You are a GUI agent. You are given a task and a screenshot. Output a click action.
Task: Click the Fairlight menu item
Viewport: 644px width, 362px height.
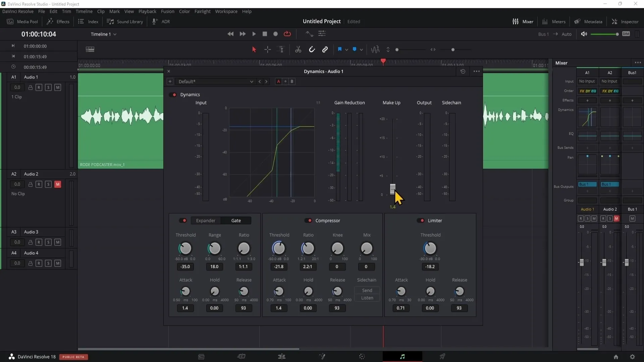(x=202, y=11)
